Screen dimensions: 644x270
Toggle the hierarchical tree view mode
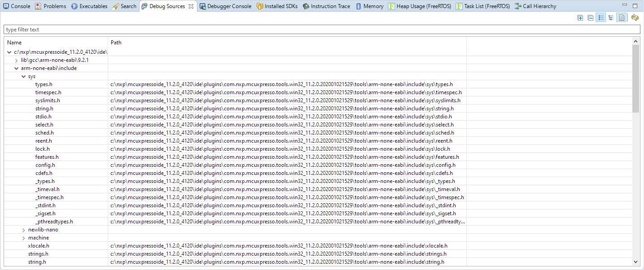[x=611, y=18]
